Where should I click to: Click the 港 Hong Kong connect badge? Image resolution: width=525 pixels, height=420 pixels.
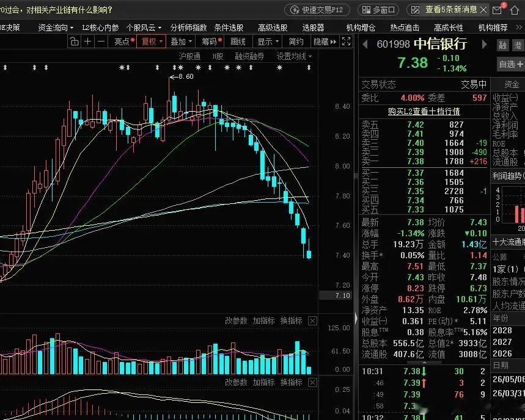coord(518,45)
